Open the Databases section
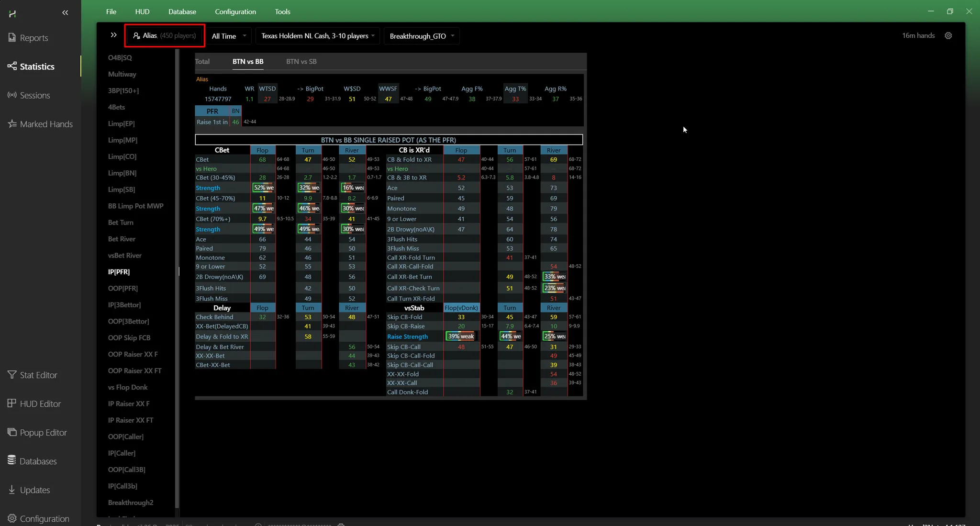 click(x=38, y=461)
